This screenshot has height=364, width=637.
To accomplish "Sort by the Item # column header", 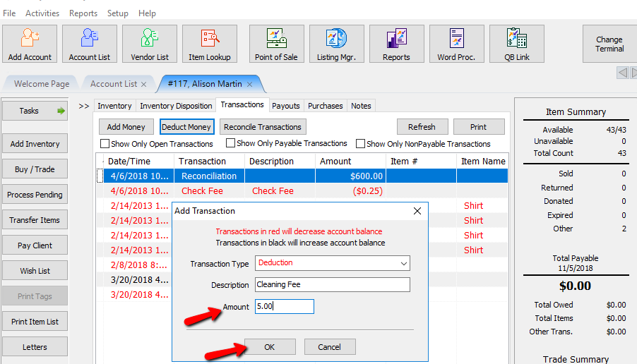I will click(x=421, y=162).
